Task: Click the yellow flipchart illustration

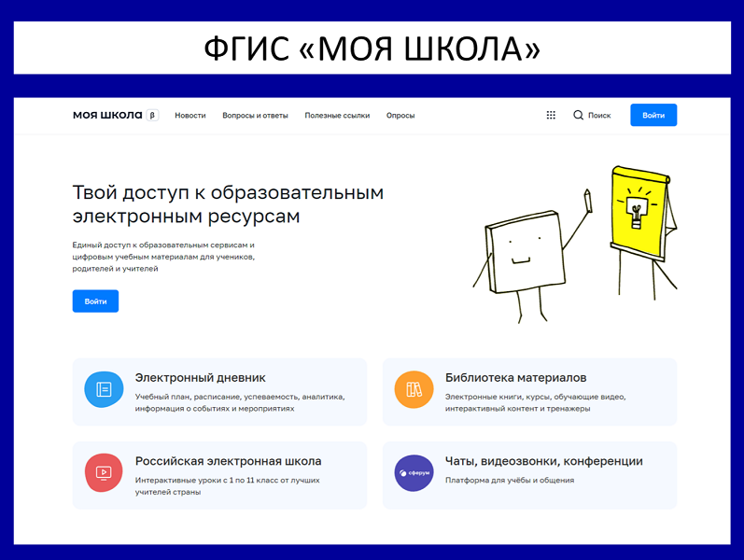Action: [644, 232]
